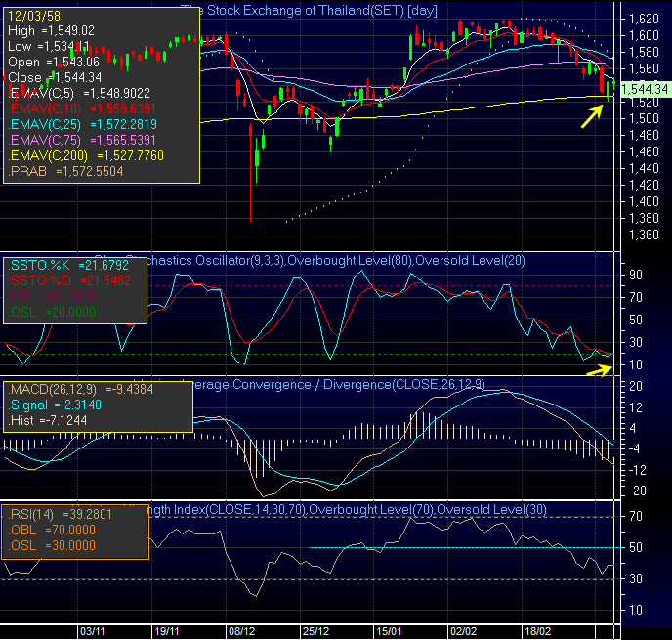Click the PRAB =1,572.5504 legend entry
Screen dimensions: 672x640
click(65, 171)
